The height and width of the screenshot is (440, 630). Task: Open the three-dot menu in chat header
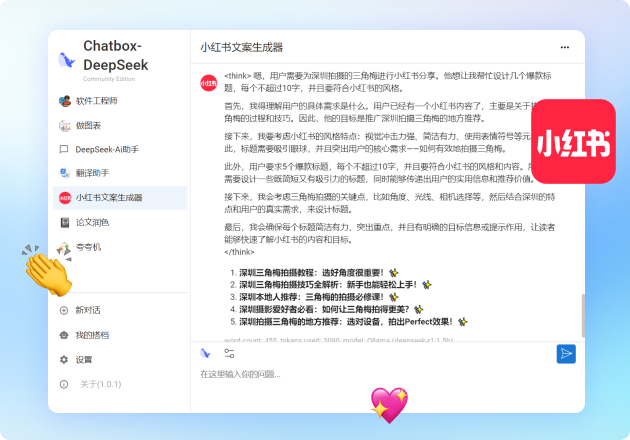point(565,47)
